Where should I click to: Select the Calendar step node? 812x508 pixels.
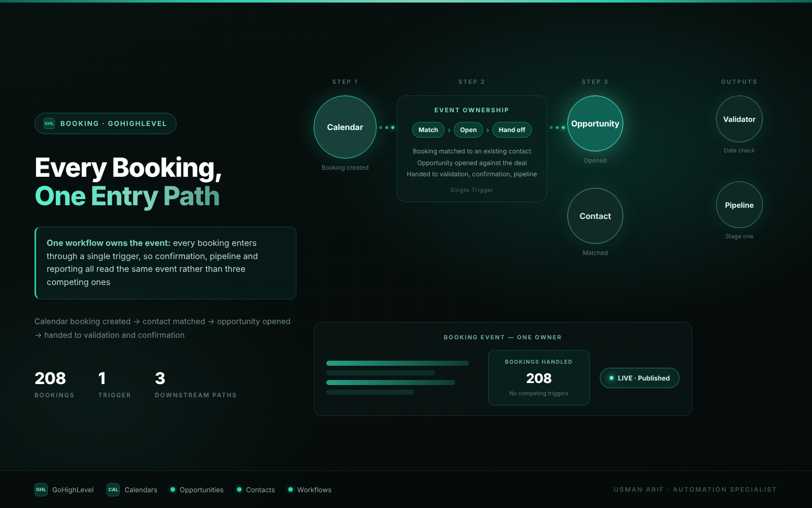(x=345, y=127)
